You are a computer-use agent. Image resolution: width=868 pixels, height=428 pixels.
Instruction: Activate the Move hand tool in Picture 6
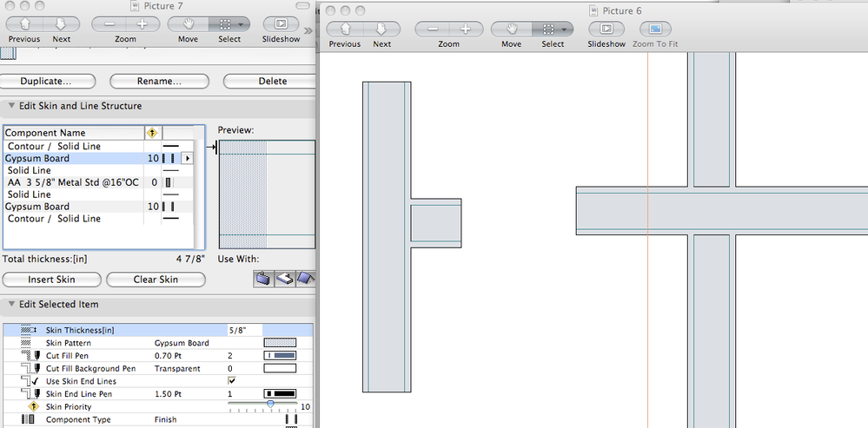(x=512, y=30)
